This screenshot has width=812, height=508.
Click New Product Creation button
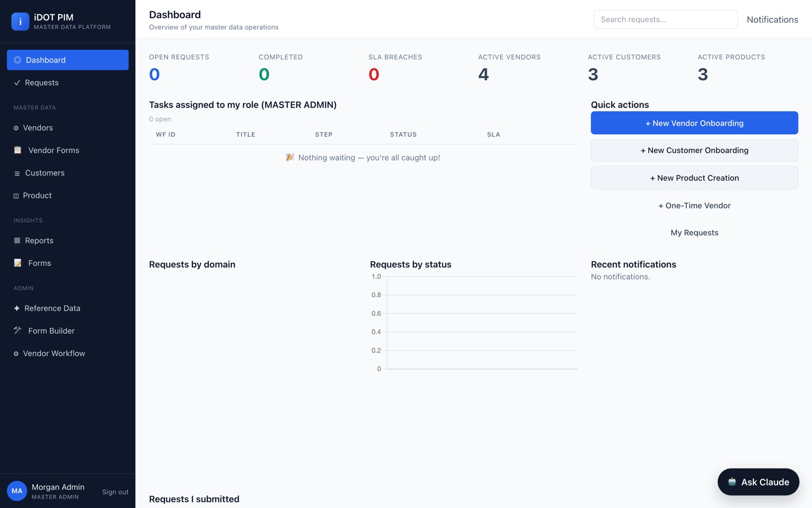pos(694,178)
